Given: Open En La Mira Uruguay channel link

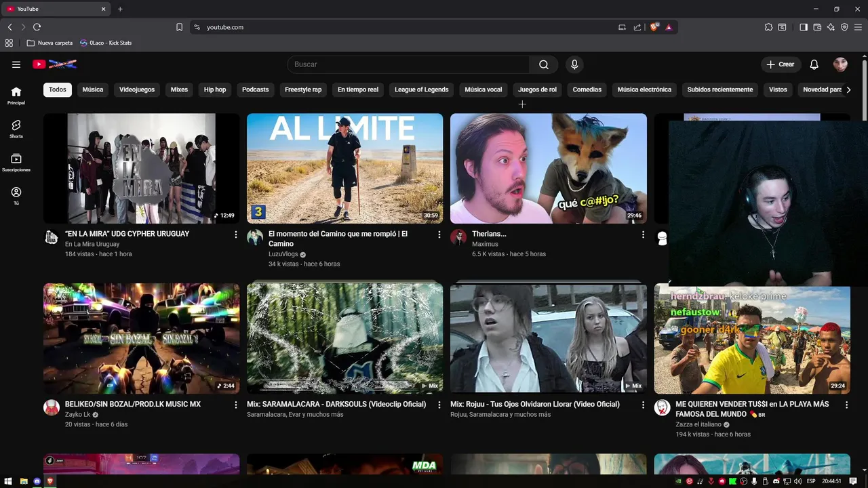Looking at the screenshot, I should (x=92, y=244).
